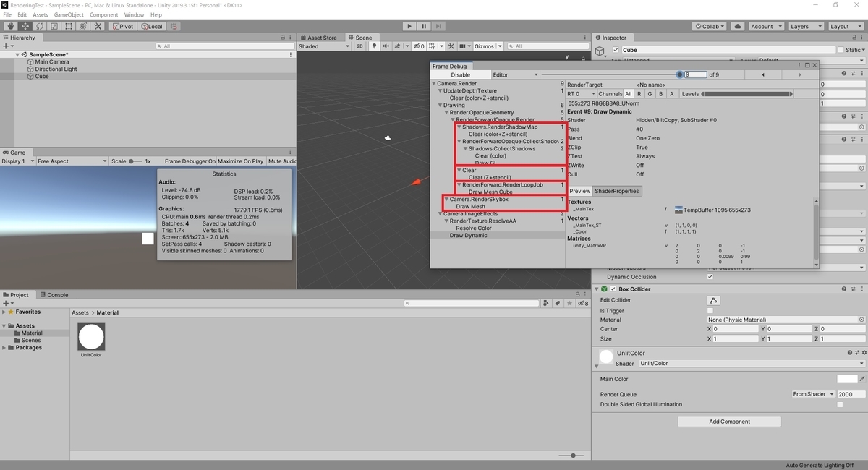Viewport: 868px width, 470px height.
Task: Open the Component menu
Action: pyautogui.click(x=104, y=14)
